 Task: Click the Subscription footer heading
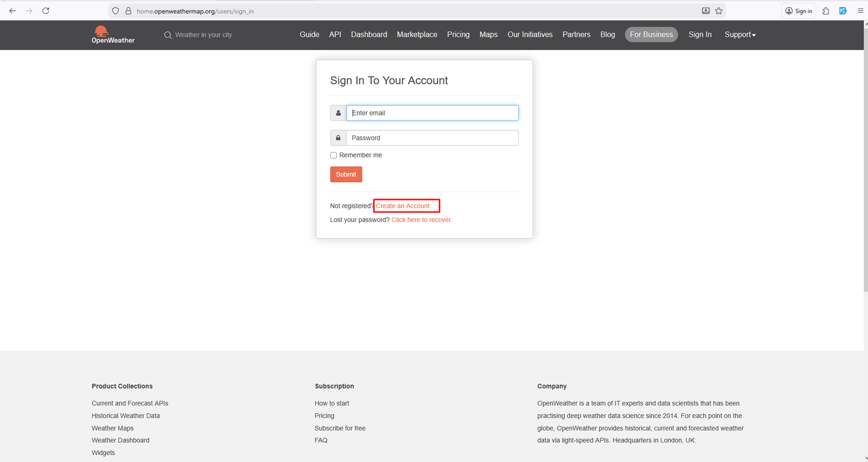334,387
